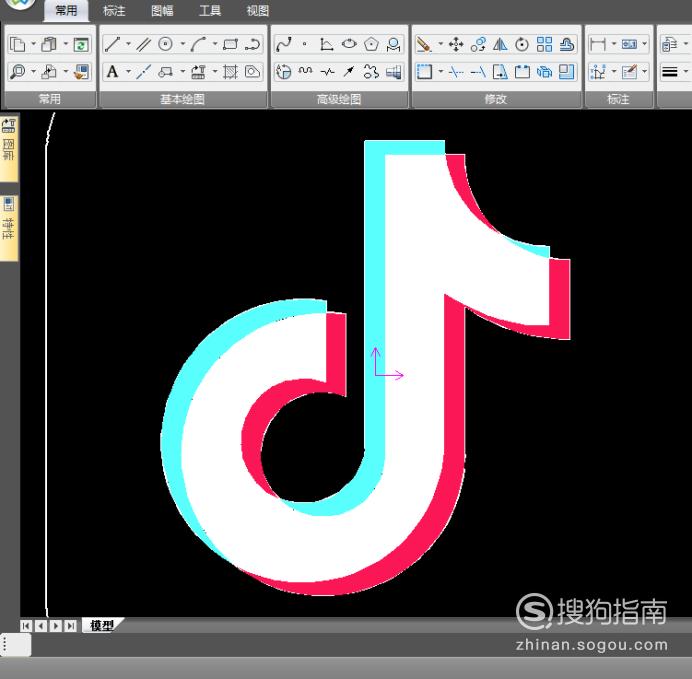This screenshot has width=692, height=679.
Task: Select the Circle drawing tool
Action: click(165, 44)
